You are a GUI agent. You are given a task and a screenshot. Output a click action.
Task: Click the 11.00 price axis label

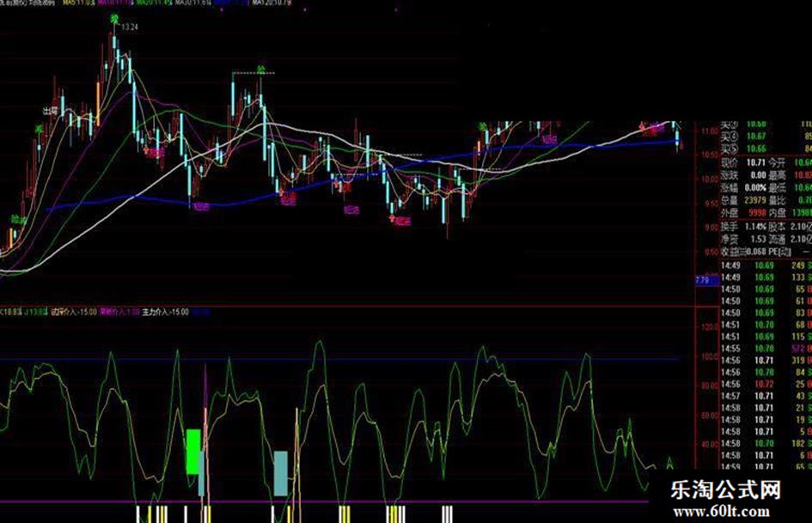[709, 131]
